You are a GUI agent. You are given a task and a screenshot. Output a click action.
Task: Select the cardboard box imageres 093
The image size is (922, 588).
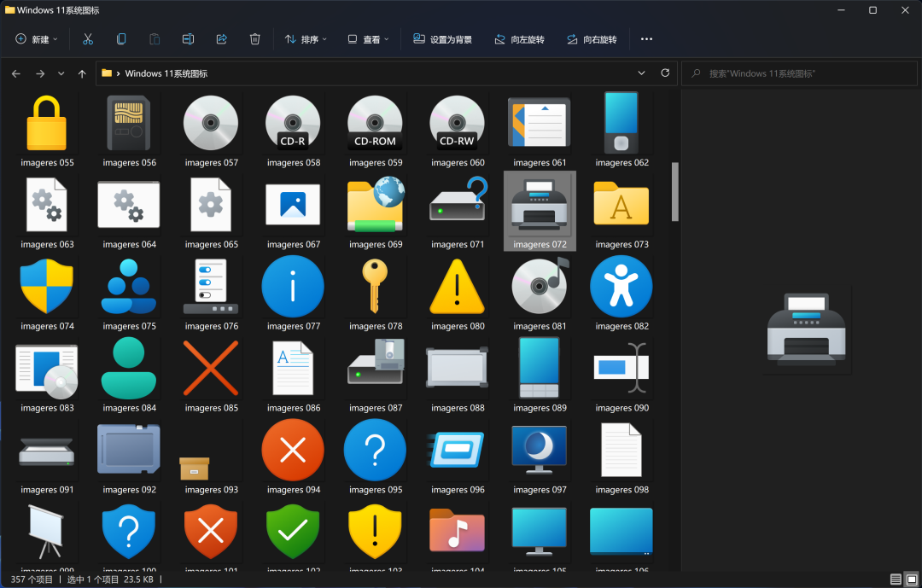194,469
